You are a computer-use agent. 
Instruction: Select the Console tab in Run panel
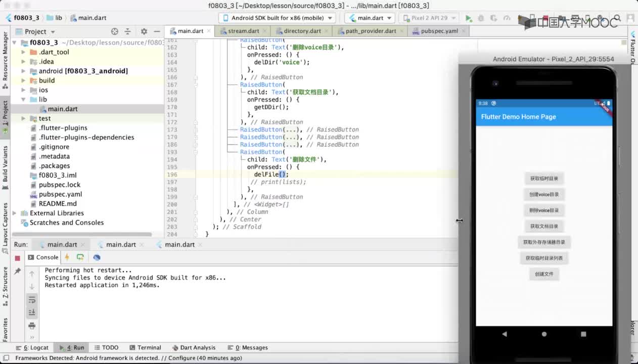pyautogui.click(x=42, y=257)
